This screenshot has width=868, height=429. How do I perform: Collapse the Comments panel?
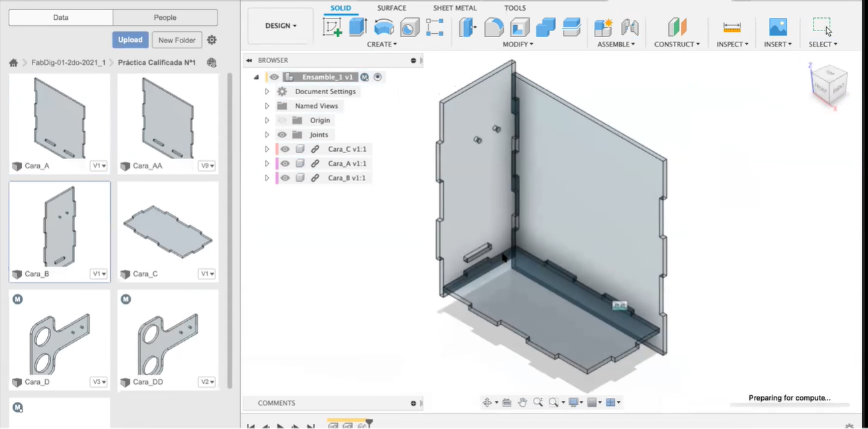pos(413,403)
